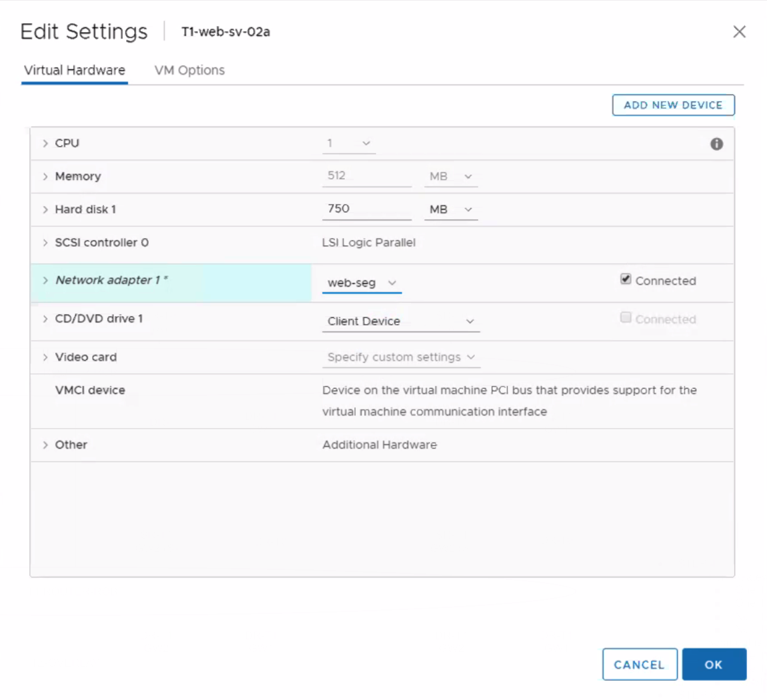The height and width of the screenshot is (700, 767).
Task: Expand Hard disk 1 details
Action: 45,209
